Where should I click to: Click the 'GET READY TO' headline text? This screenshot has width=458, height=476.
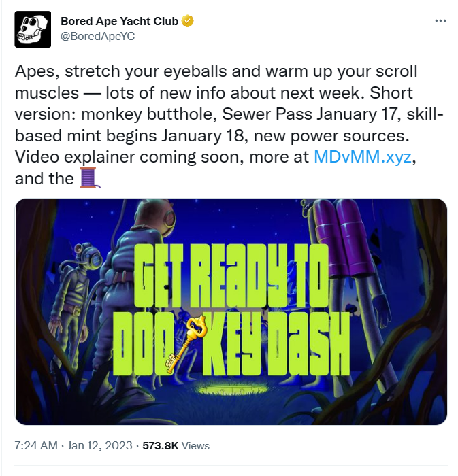(231, 275)
